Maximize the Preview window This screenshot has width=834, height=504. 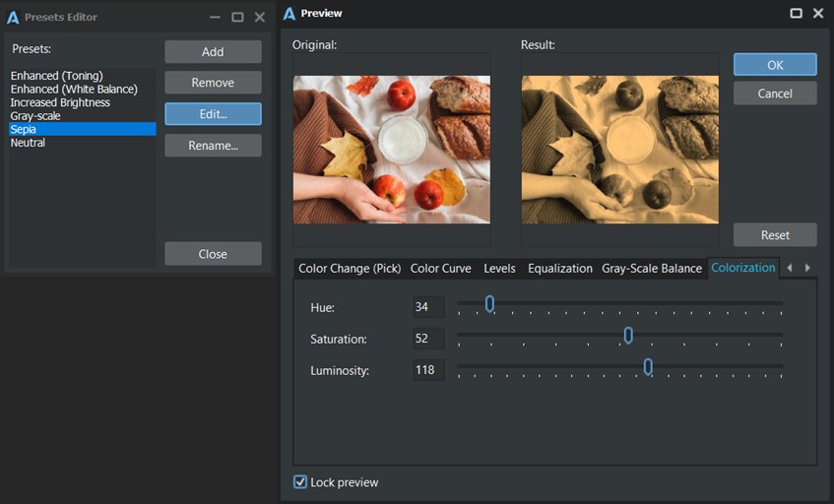pos(796,14)
